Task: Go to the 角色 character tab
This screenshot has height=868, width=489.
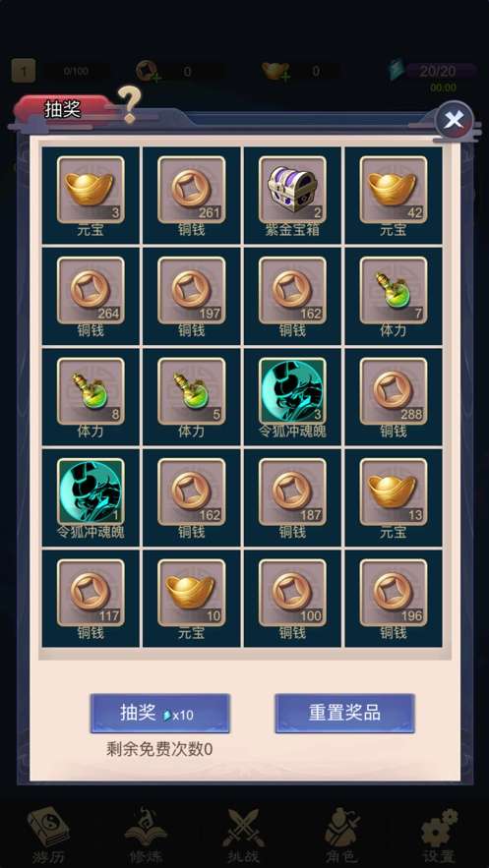Action: 341,836
